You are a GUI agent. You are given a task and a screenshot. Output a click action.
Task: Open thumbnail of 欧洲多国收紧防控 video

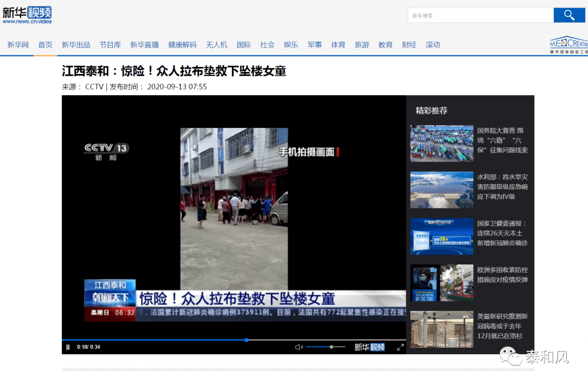(442, 283)
